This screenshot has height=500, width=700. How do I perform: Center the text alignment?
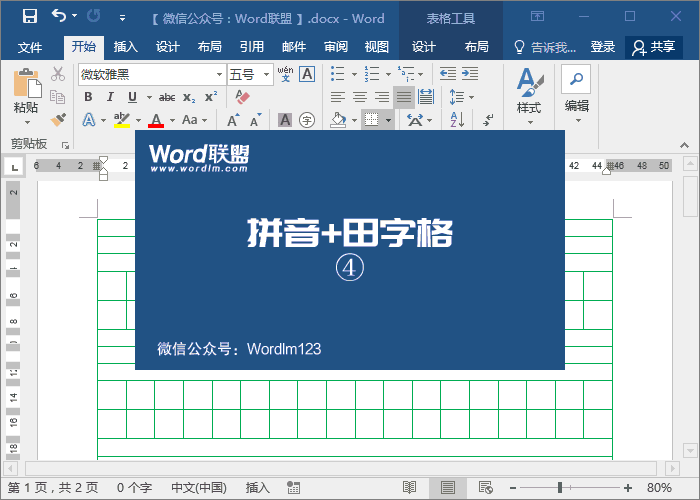(360, 97)
